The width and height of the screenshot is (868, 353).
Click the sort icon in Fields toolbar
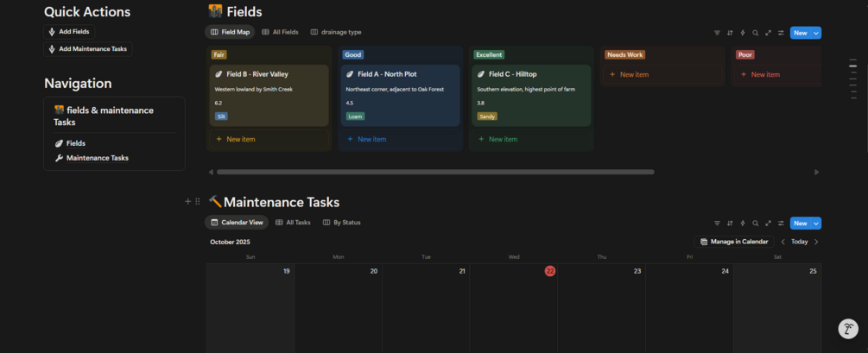pyautogui.click(x=730, y=33)
